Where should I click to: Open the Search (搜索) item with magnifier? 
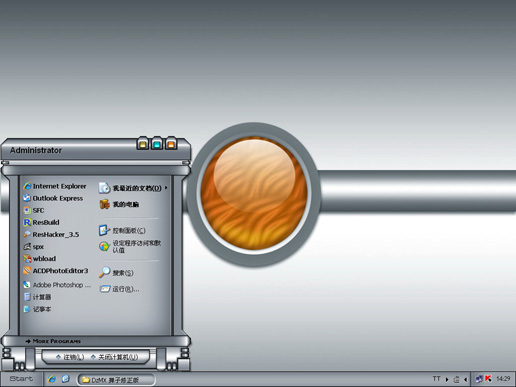(116, 273)
